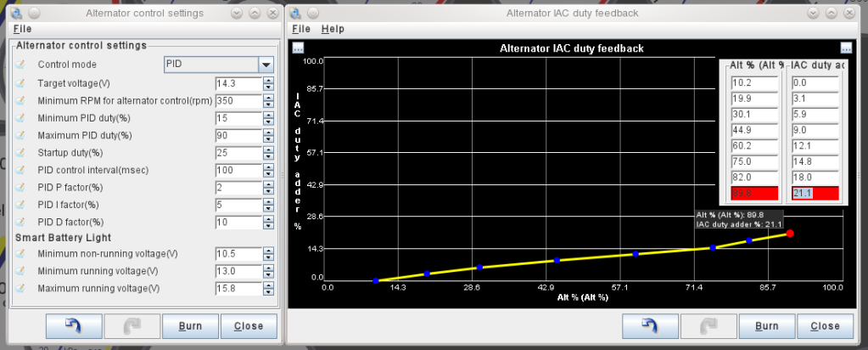Open Help menu in IAC duty feedback window
868x350 pixels.
333,29
